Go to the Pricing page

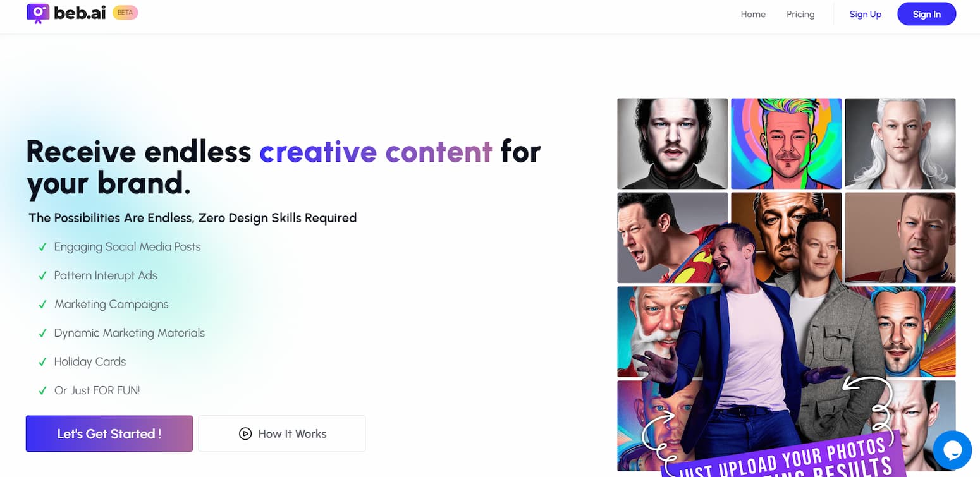coord(800,14)
